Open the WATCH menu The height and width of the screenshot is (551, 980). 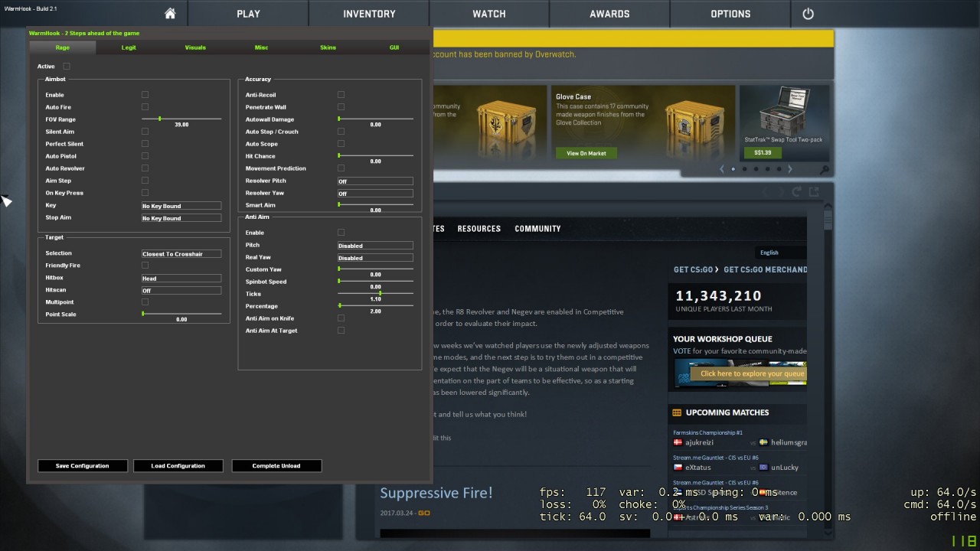[x=489, y=14]
